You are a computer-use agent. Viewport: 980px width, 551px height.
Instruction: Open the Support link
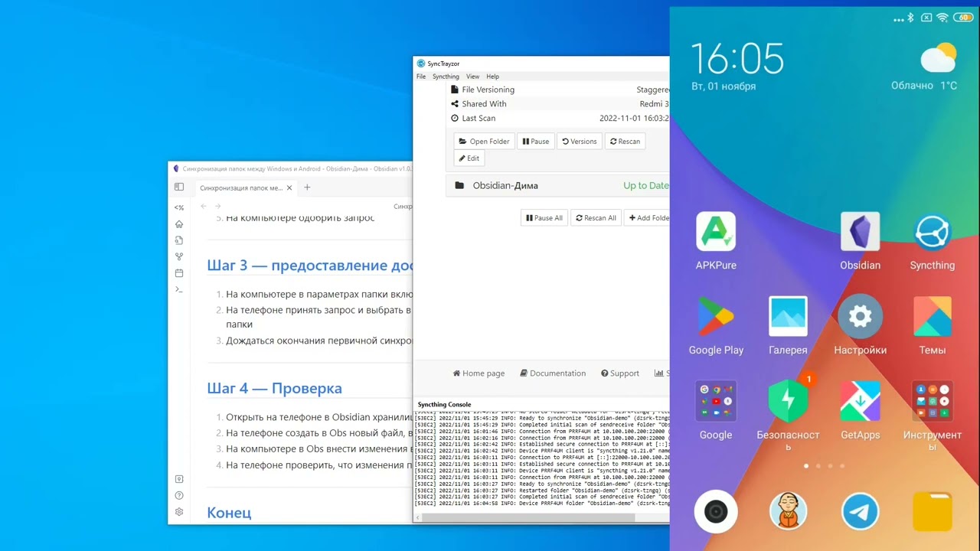(619, 373)
